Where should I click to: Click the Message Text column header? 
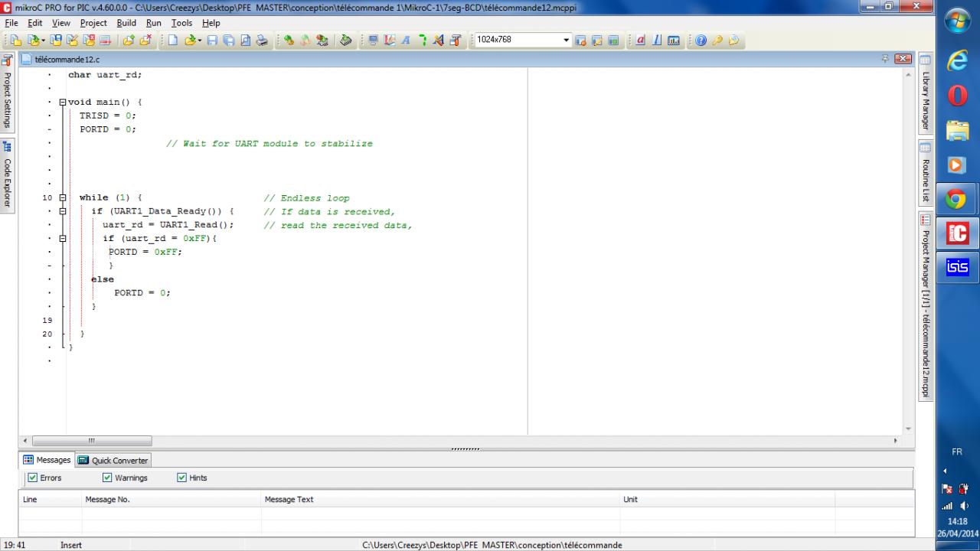tap(442, 499)
